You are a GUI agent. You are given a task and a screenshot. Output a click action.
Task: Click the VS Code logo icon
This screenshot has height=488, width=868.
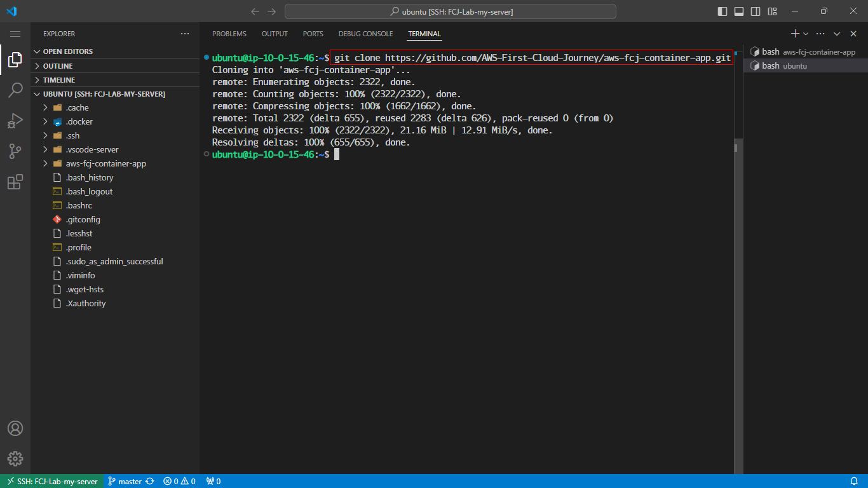(11, 11)
